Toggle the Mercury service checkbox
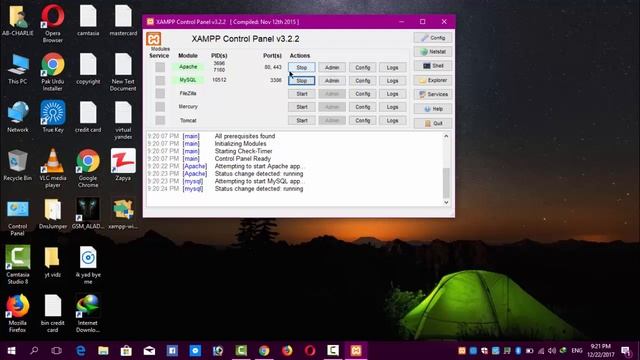 160,107
